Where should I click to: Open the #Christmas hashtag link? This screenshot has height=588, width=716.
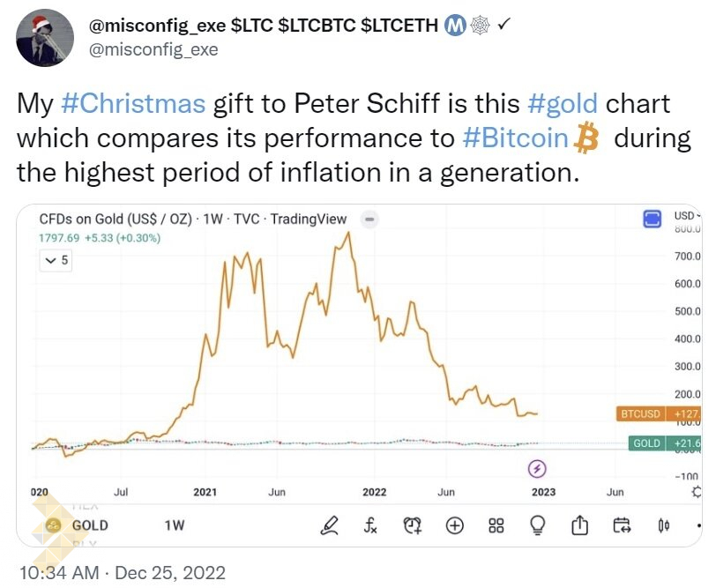point(133,103)
